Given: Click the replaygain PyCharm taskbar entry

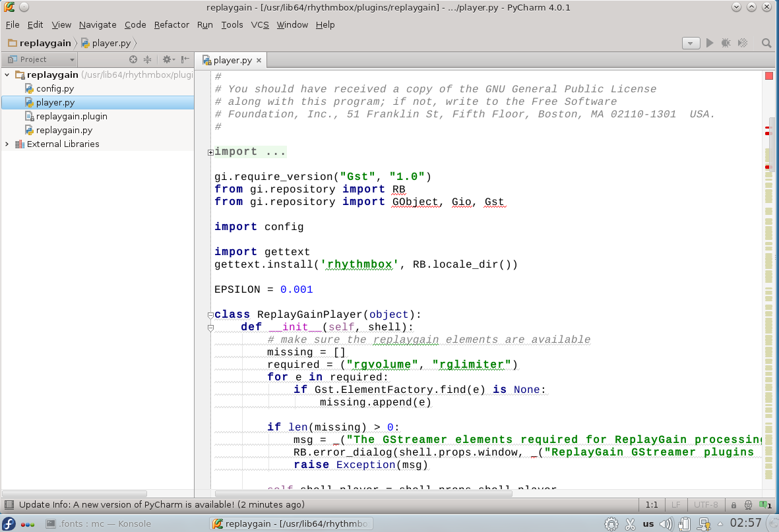Looking at the screenshot, I should tap(291, 523).
